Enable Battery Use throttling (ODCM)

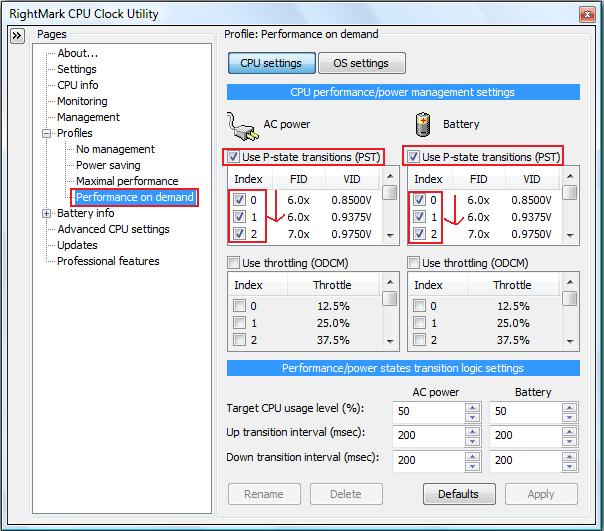point(413,263)
